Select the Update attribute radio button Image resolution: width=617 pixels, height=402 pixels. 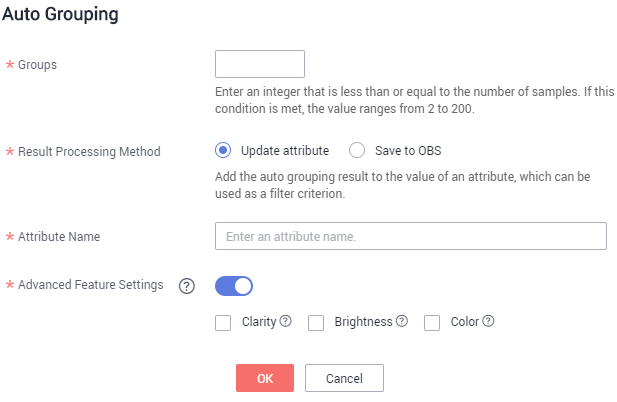(x=223, y=150)
